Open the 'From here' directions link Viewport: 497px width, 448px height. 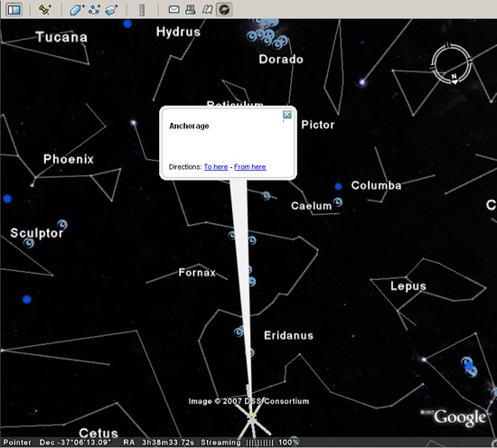[x=250, y=167]
